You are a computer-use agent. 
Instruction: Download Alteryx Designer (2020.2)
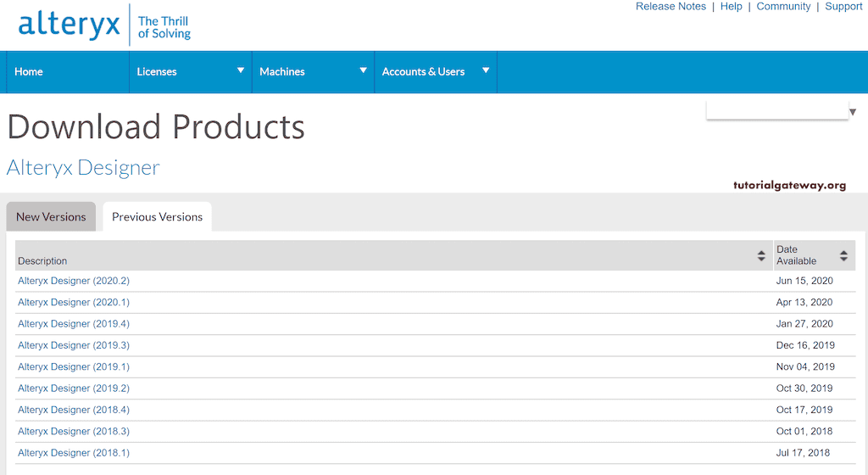[x=74, y=281]
